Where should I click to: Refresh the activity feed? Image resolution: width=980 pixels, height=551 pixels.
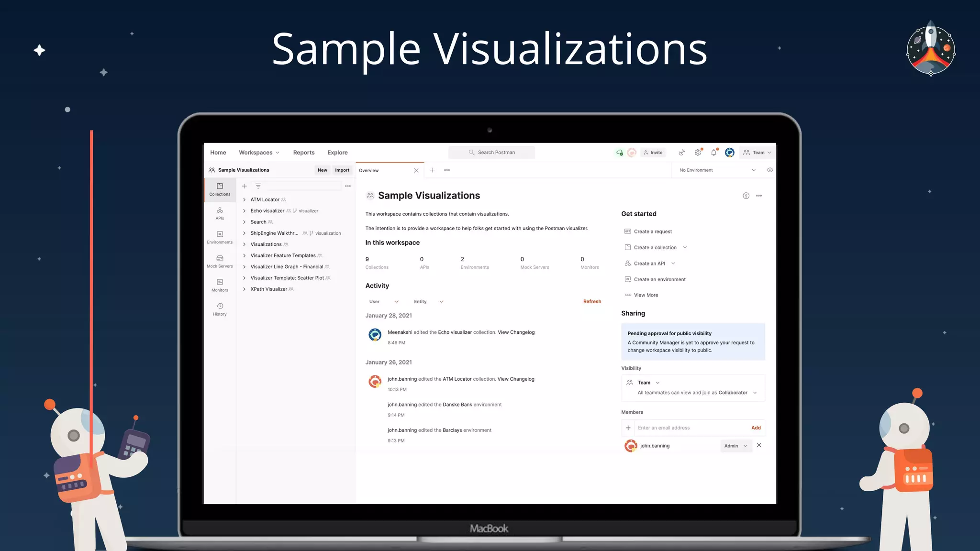[592, 302]
